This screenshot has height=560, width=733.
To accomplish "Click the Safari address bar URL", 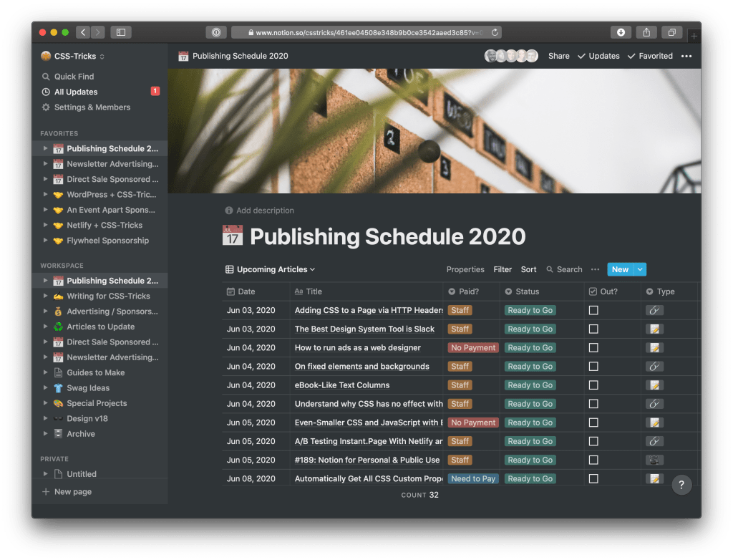I will tap(366, 32).
